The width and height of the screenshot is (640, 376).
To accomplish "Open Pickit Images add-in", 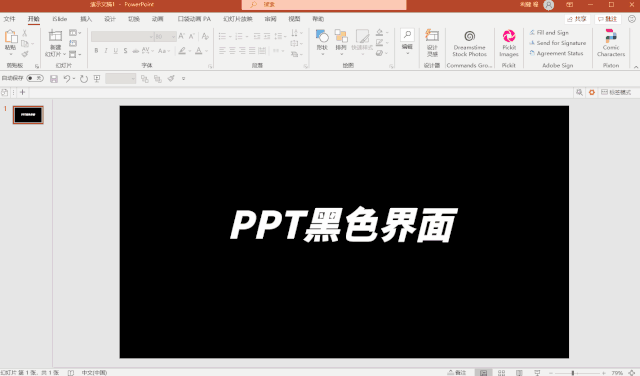I will pos(509,43).
